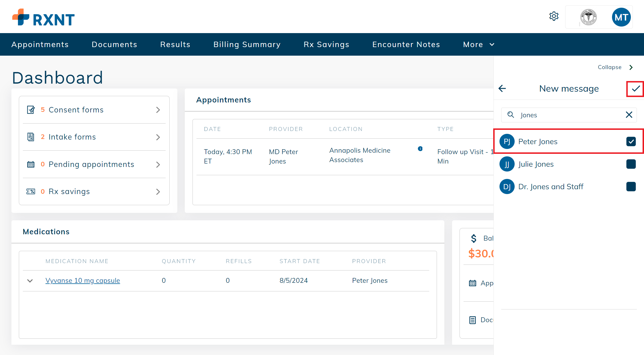Select the Julie Jones recipient name
Viewport: 644px width, 355px height.
[536, 164]
